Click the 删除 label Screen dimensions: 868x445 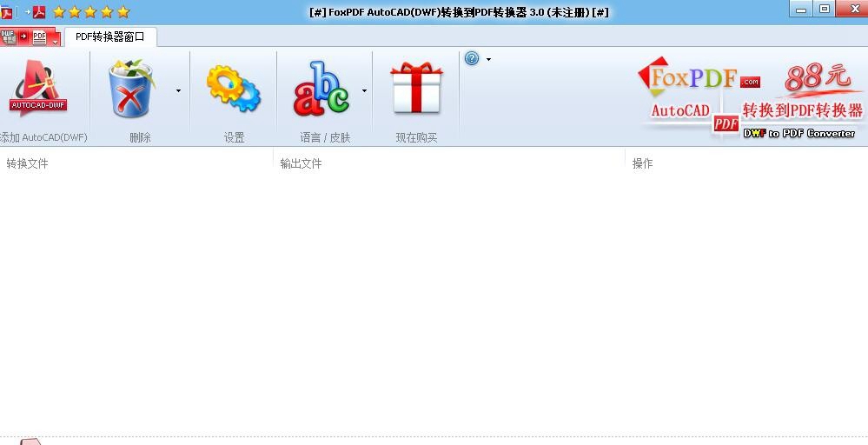[x=140, y=137]
